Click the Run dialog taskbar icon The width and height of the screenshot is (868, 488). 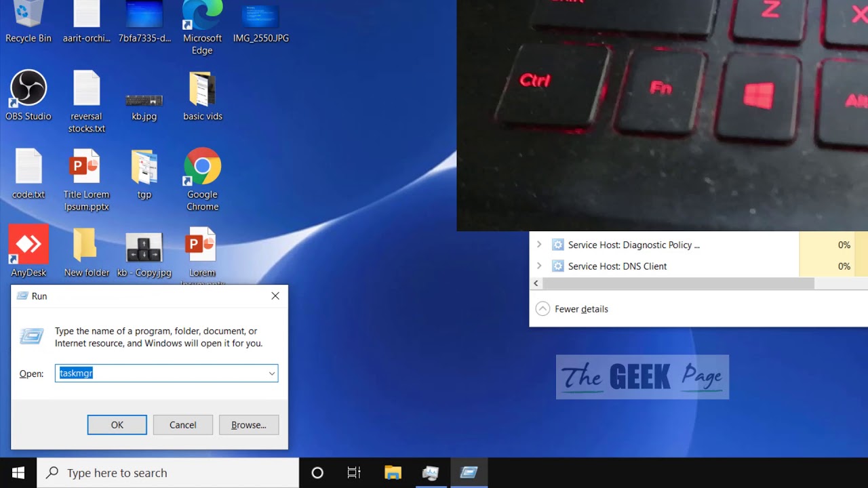pos(469,473)
